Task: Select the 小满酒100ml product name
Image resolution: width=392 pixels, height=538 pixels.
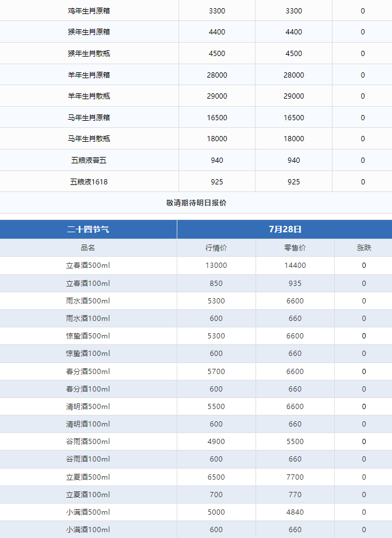Action: (88, 530)
